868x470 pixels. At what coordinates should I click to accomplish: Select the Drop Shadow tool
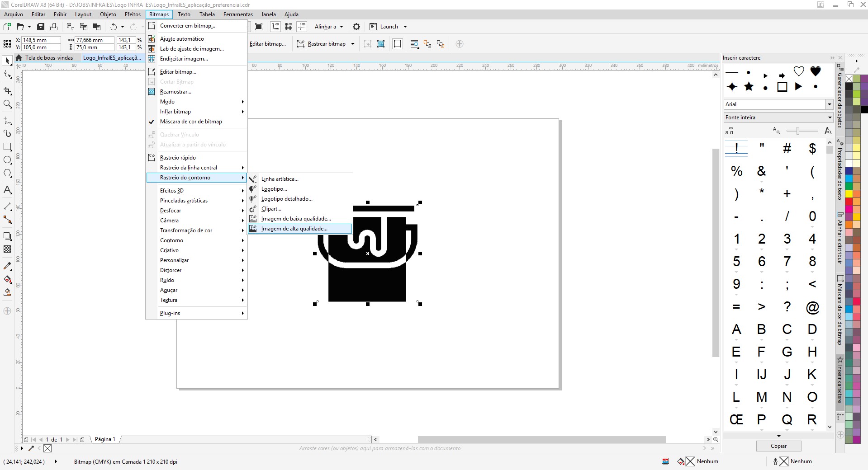[7, 236]
